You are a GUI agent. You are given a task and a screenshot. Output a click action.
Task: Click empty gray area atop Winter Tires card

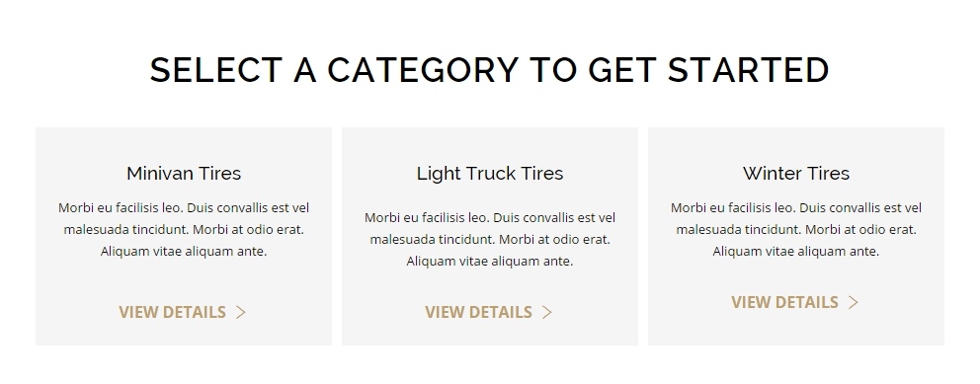[796, 143]
